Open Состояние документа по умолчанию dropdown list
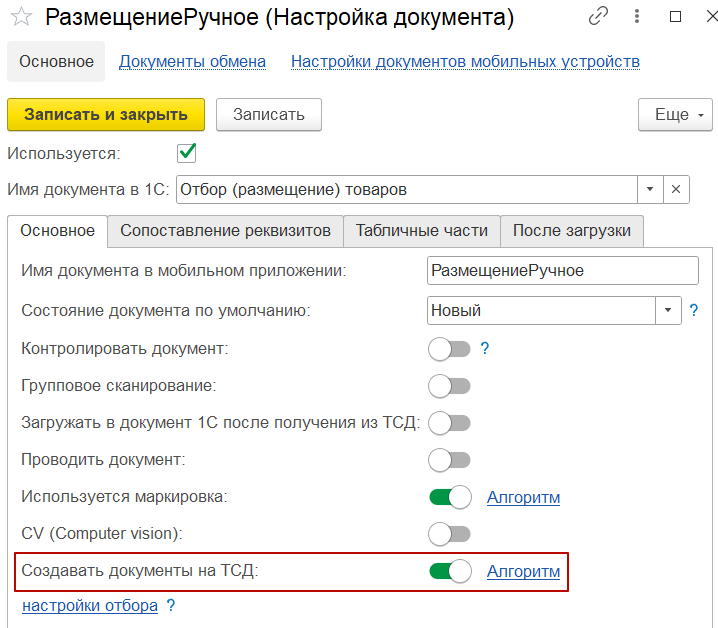718x628 pixels. [669, 310]
